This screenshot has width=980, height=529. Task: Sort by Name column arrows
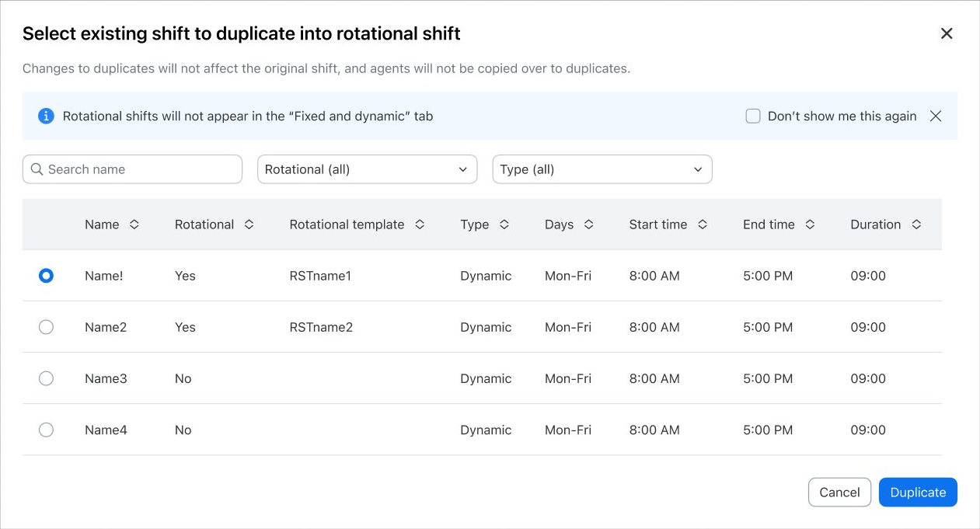[x=134, y=224]
